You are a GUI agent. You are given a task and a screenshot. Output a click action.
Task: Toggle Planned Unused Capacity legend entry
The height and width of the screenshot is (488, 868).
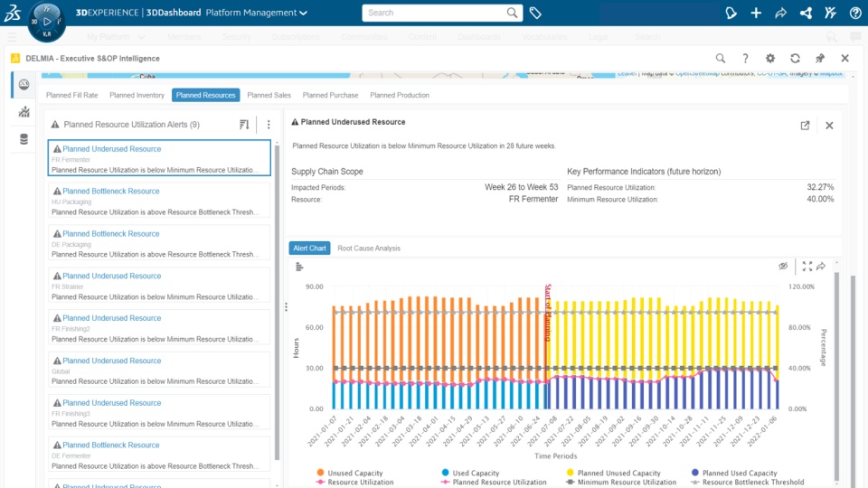pos(613,473)
